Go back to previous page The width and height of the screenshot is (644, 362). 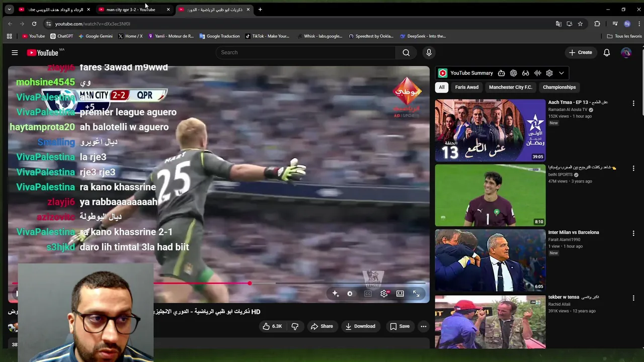(x=10, y=24)
